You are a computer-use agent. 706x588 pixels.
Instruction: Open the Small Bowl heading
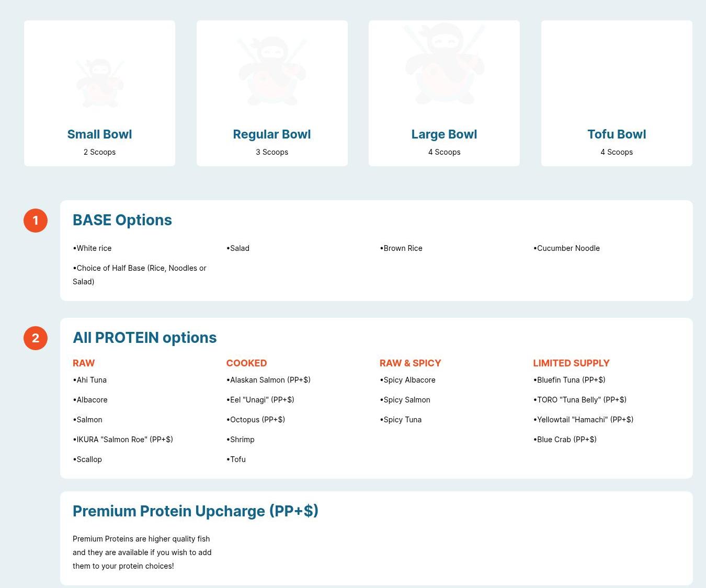click(99, 134)
